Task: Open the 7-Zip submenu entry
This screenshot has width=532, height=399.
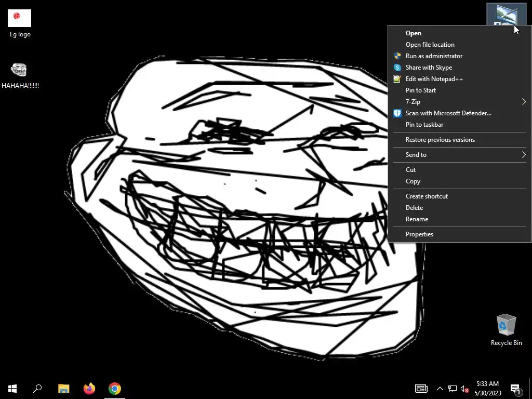Action: 459,102
